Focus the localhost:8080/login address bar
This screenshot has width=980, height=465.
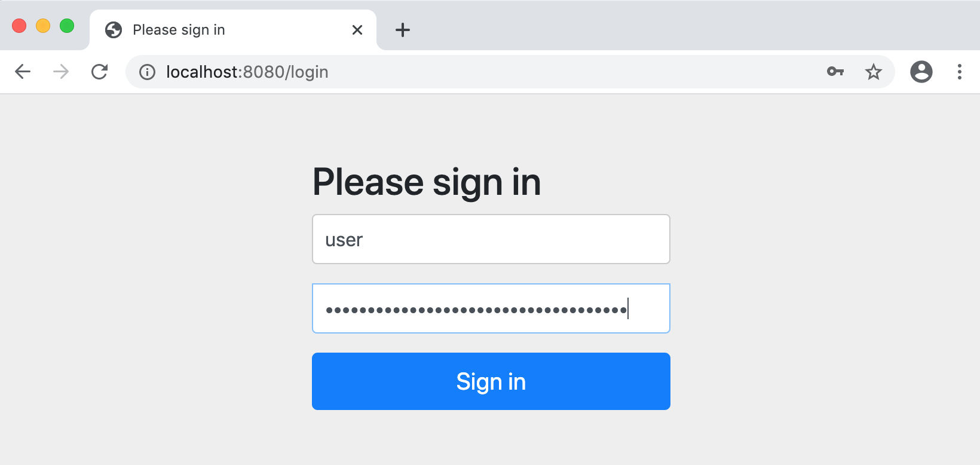(478, 72)
